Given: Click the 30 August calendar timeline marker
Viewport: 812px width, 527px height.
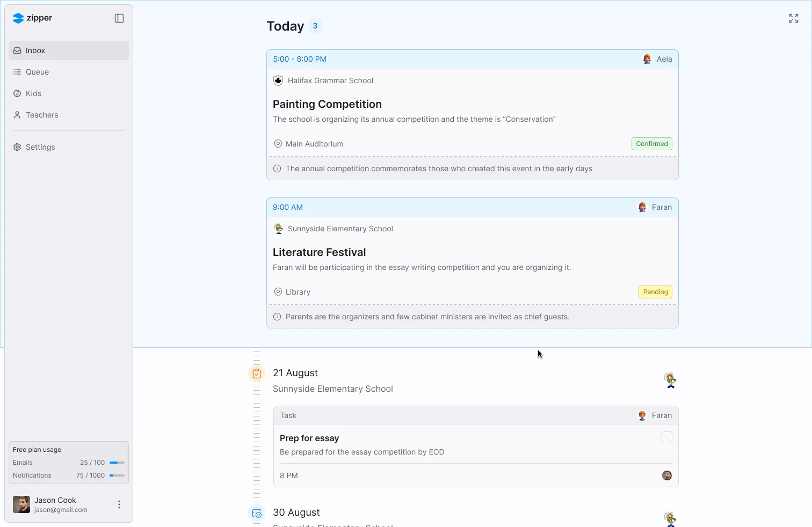Looking at the screenshot, I should pos(257,514).
